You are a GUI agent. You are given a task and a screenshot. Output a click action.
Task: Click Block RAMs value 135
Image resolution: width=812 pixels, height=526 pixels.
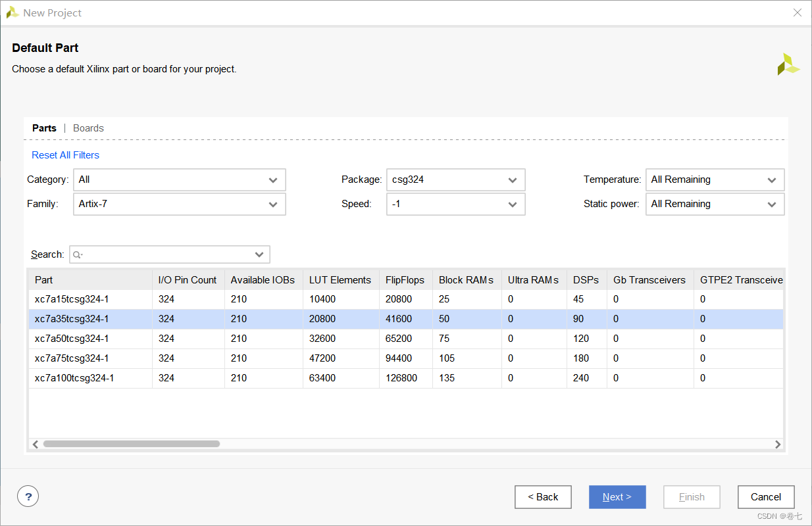[447, 378]
